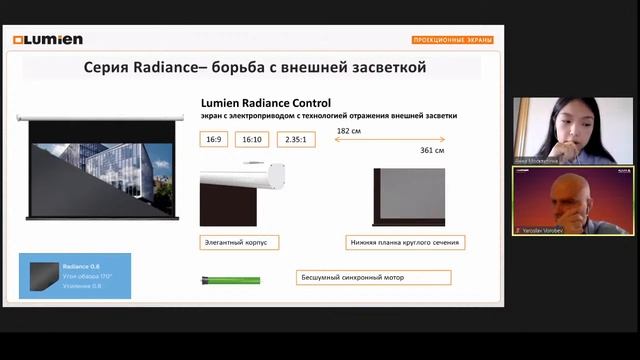Screen dimensions: 640x360
Task: Select the 16:10 format box
Action: (x=252, y=140)
